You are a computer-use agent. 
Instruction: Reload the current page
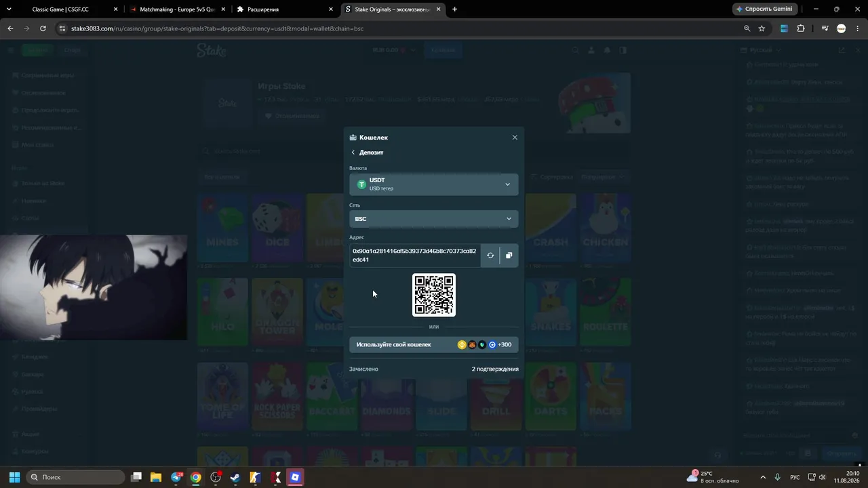(43, 28)
